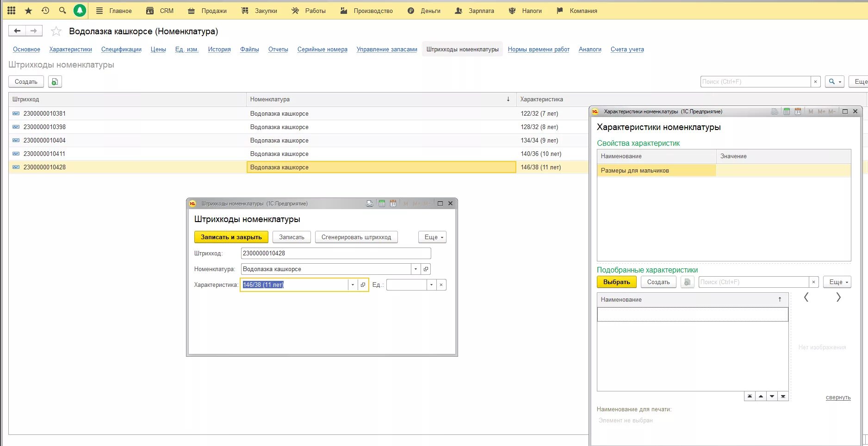Click the copy-create icon next to Создать
This screenshot has width=868, height=446.
click(x=55, y=82)
